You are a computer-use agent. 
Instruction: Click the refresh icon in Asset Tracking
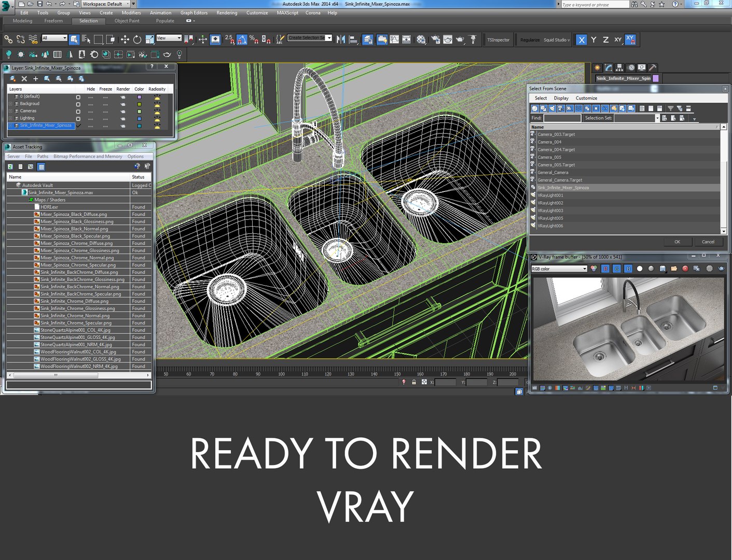pyautogui.click(x=10, y=166)
